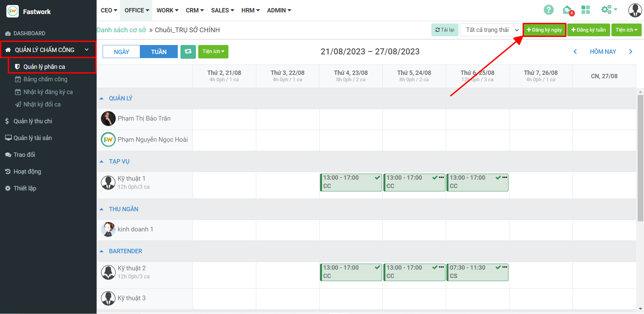
Task: Click the user profile avatar
Action: click(635, 10)
